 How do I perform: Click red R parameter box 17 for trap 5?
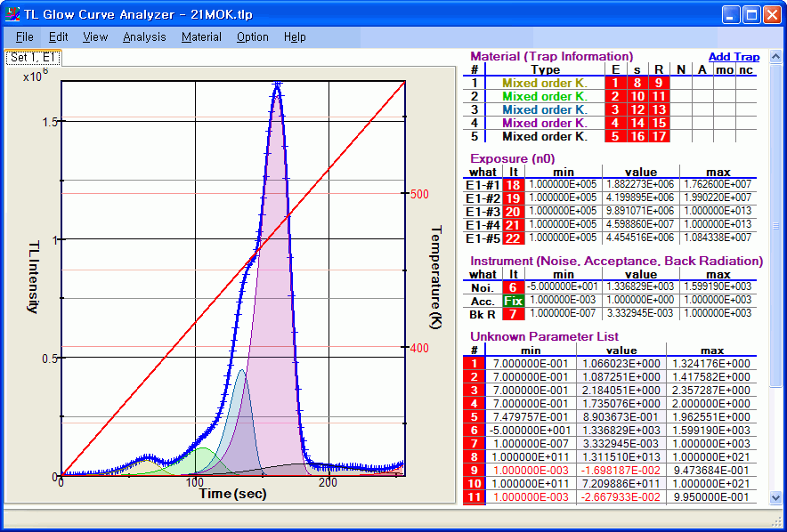[659, 137]
